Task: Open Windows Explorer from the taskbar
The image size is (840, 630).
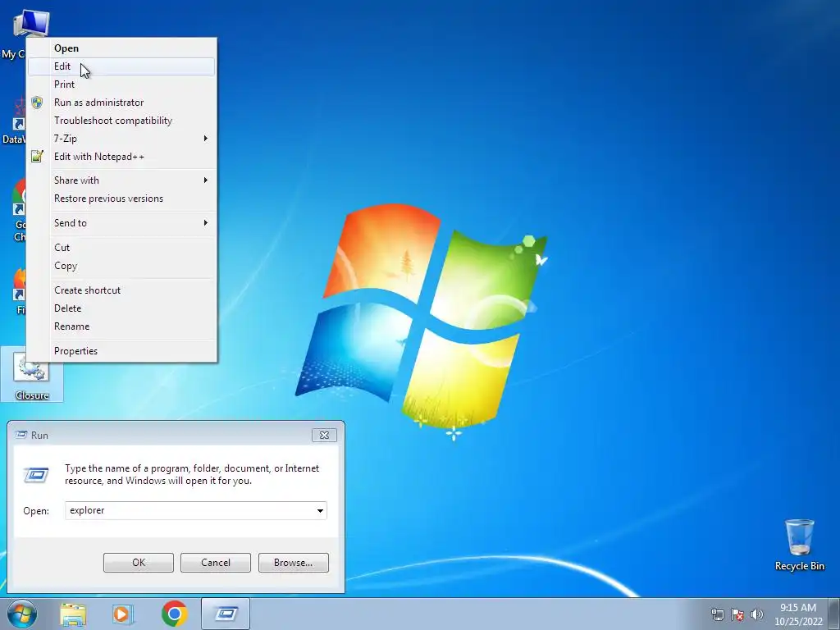Action: tap(73, 614)
